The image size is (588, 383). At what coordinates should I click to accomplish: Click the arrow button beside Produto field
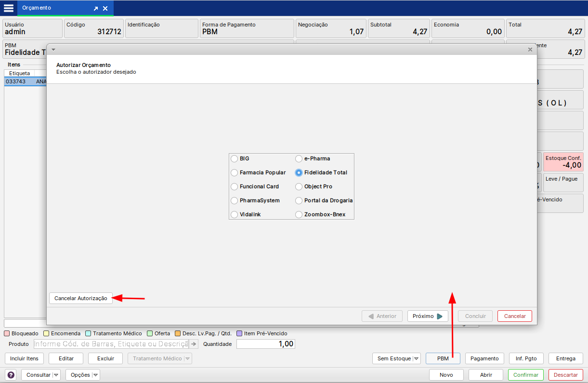[x=194, y=344]
